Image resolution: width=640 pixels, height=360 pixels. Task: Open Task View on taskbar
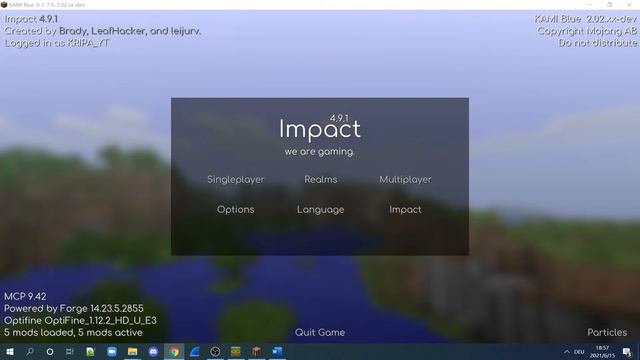pyautogui.click(x=70, y=351)
